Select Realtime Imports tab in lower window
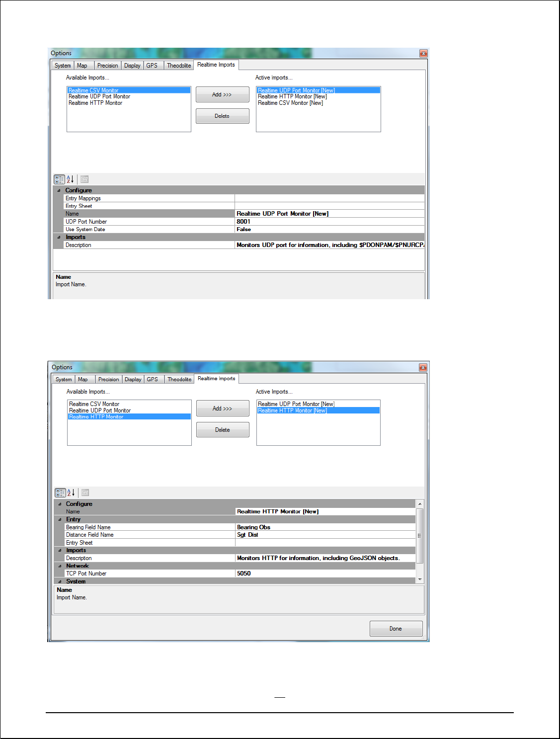The image size is (560, 739). [x=217, y=378]
